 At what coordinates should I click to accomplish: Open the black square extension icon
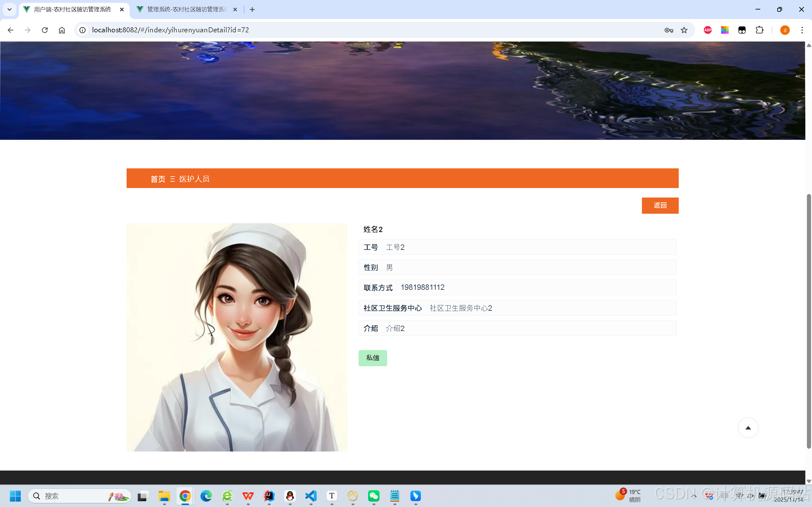point(742,30)
